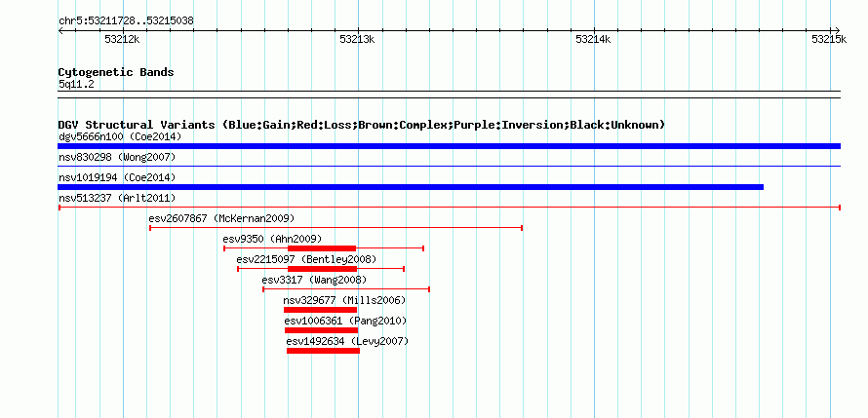Select the red nsv329677 loss bar

[320, 310]
